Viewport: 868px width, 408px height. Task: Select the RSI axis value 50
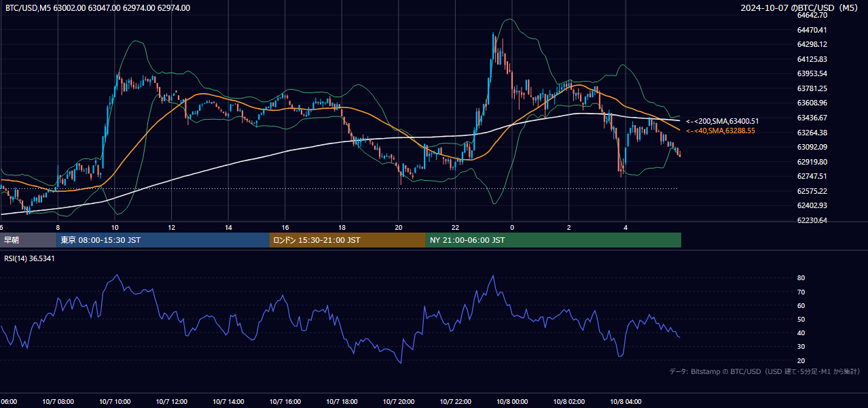[801, 319]
